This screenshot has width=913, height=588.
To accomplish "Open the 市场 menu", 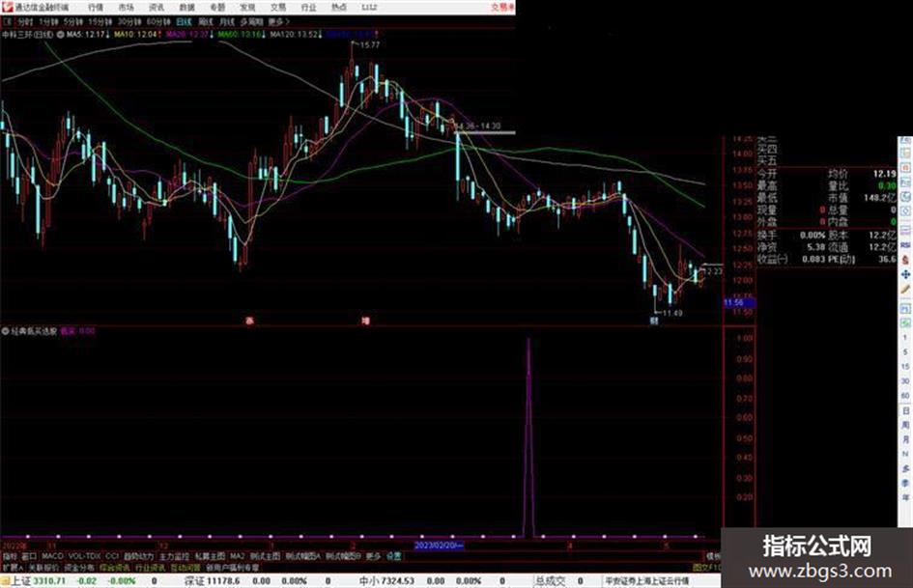I will (126, 8).
